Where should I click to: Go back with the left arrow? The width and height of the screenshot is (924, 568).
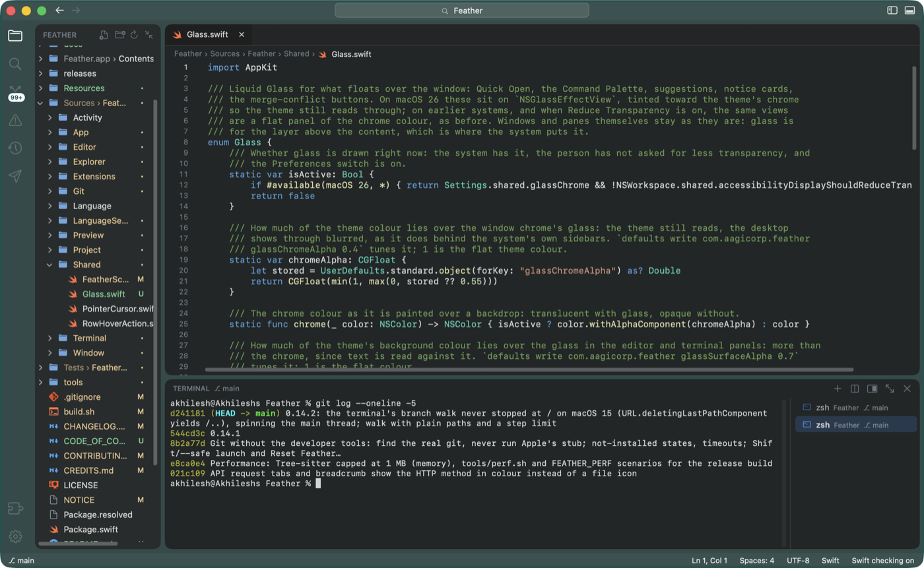click(60, 11)
